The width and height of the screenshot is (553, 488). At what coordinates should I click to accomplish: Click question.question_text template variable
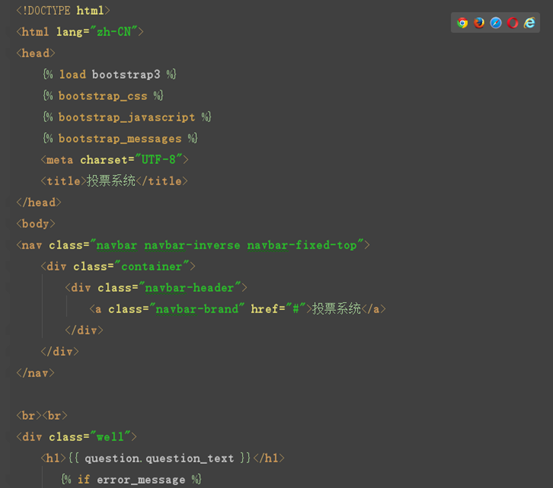[x=159, y=458]
